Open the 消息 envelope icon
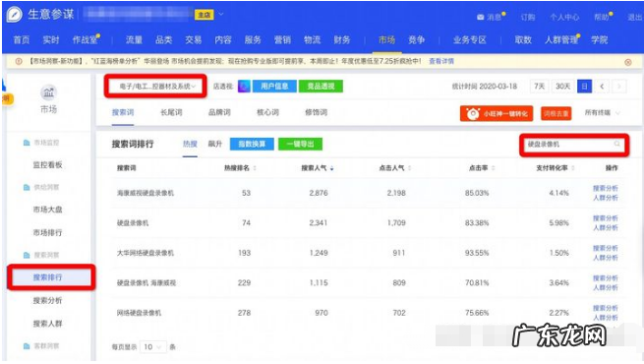The height and width of the screenshot is (364, 644). [480, 18]
